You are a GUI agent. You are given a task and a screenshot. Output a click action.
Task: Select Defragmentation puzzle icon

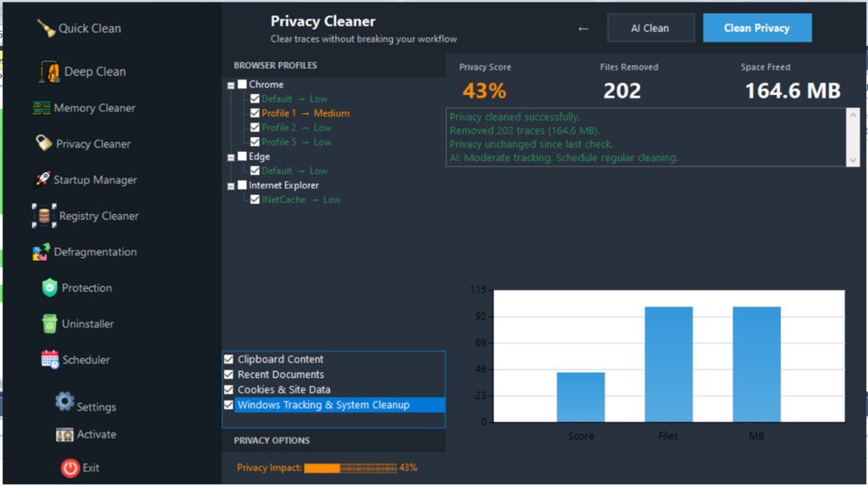(x=41, y=252)
